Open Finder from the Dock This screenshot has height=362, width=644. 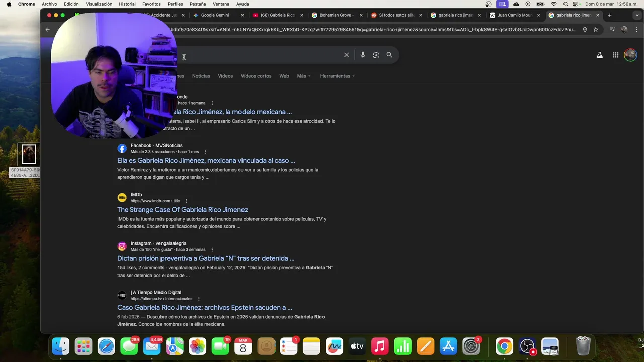click(61, 346)
